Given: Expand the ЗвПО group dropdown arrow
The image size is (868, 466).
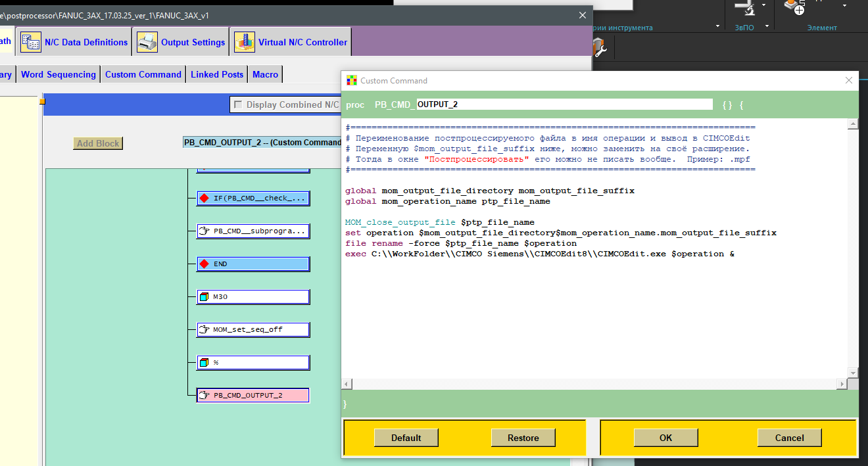Looking at the screenshot, I should pos(766,27).
